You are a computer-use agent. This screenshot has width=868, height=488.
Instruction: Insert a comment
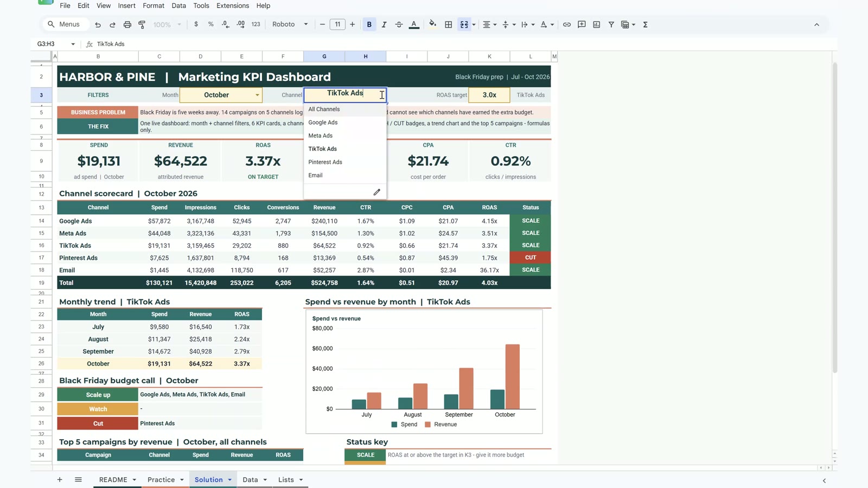pos(582,24)
